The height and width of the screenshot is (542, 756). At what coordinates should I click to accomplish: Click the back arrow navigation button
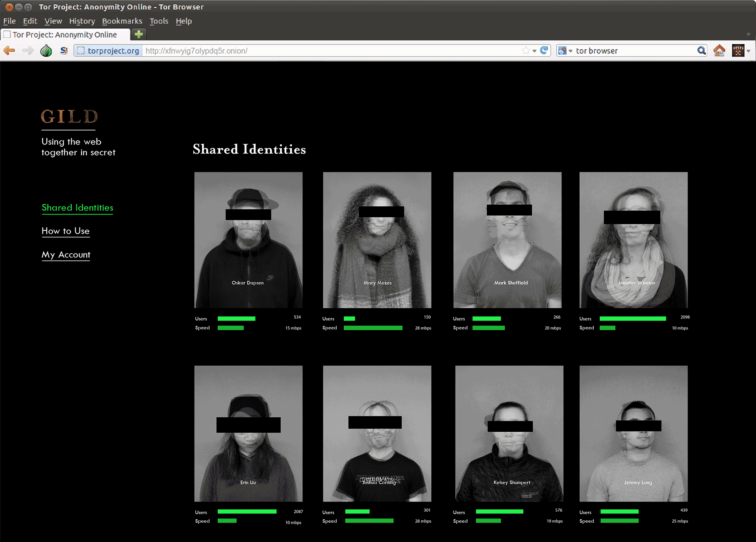pyautogui.click(x=9, y=50)
